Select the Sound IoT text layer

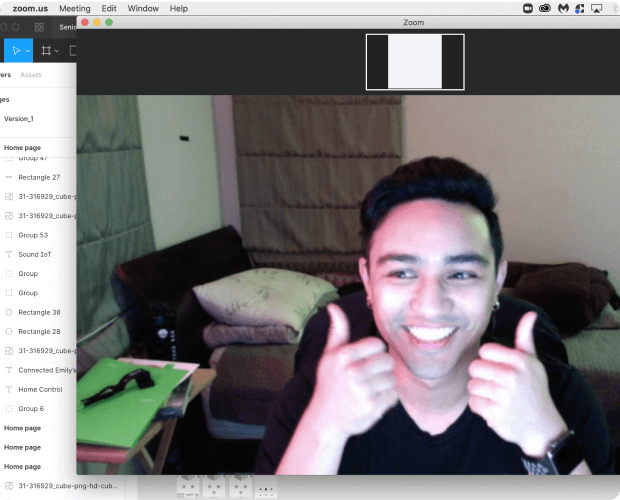pyautogui.click(x=35, y=255)
